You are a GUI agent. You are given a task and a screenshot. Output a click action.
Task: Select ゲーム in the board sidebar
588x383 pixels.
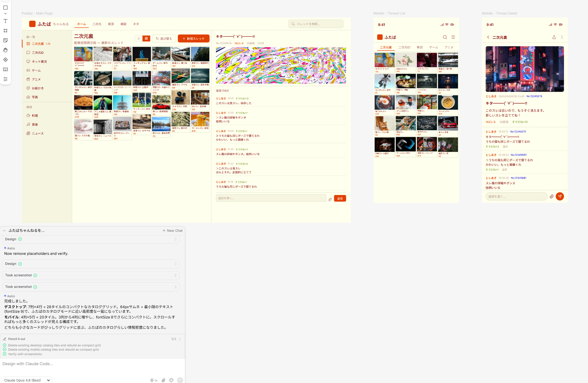pos(36,71)
